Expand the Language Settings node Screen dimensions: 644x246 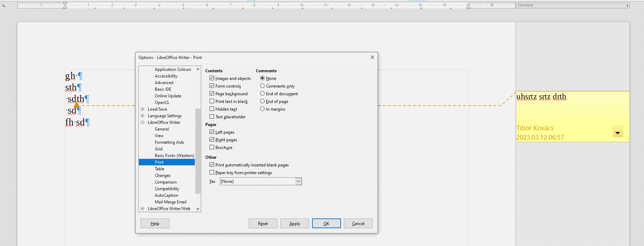click(142, 116)
